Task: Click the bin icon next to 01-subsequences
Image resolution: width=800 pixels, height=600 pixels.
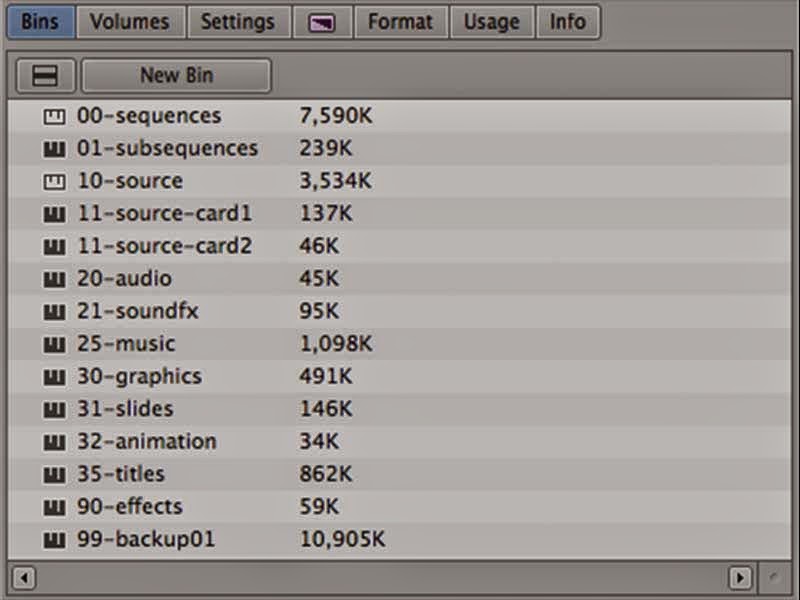Action: point(54,149)
